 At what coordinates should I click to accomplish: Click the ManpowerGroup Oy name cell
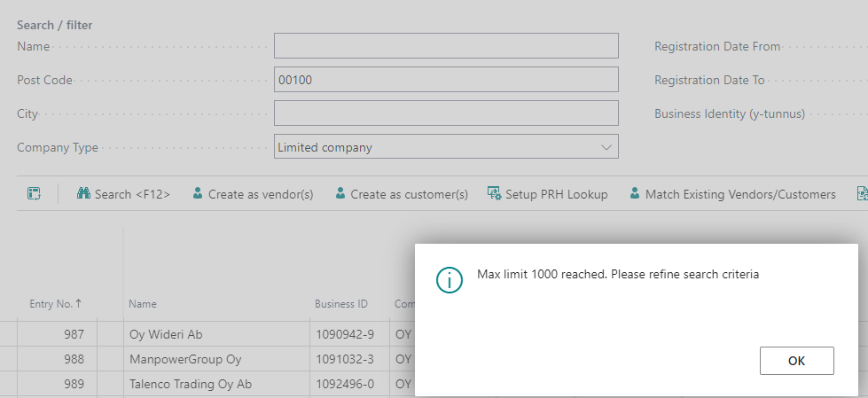(216, 359)
